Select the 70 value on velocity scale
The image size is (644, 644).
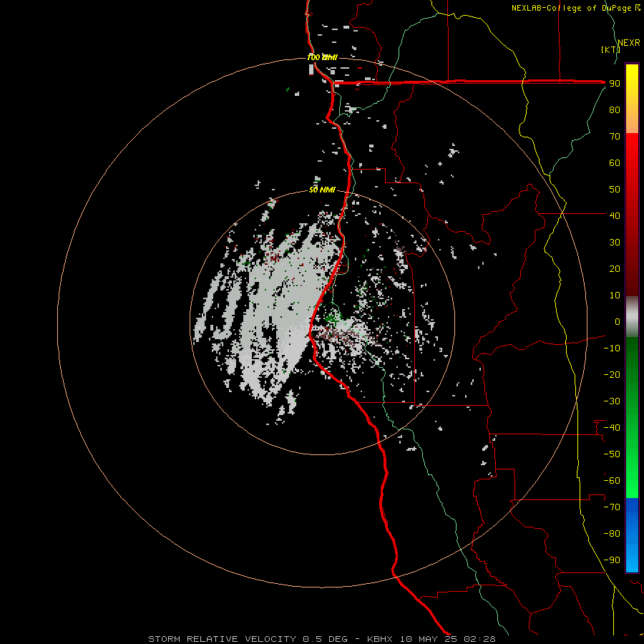click(x=615, y=137)
